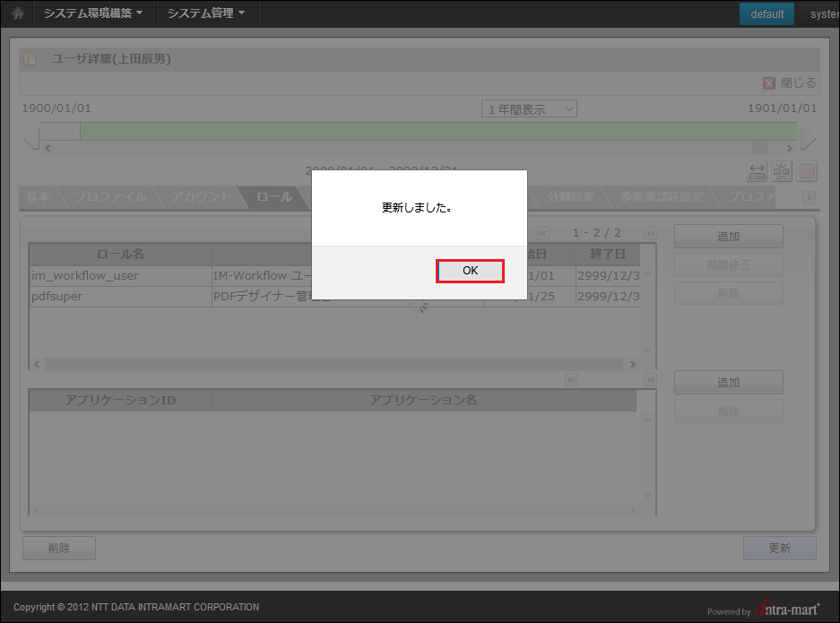This screenshot has width=840, height=623.
Task: Click the 閉じる close icon
Action: 769,83
